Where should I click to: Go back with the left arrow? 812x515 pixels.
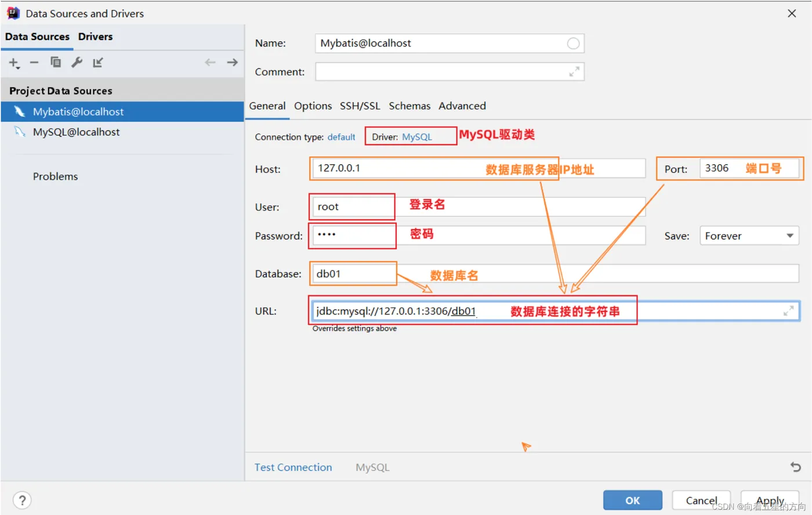click(210, 62)
